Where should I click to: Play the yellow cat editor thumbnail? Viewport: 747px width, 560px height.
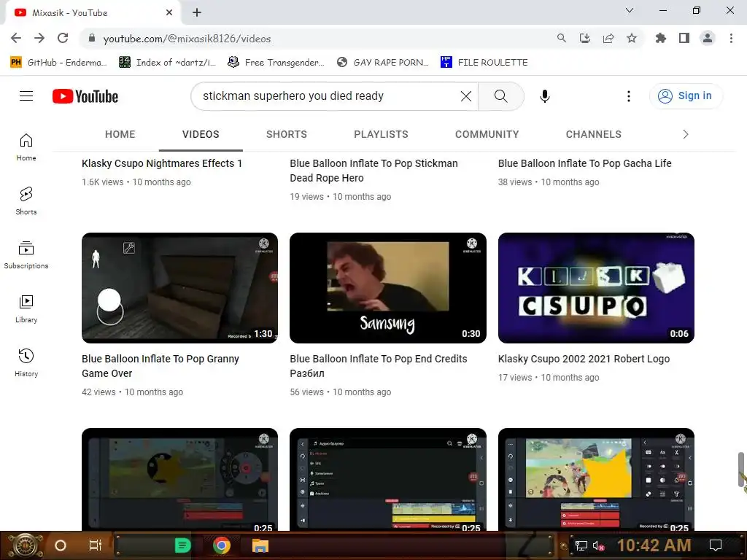[x=596, y=480]
